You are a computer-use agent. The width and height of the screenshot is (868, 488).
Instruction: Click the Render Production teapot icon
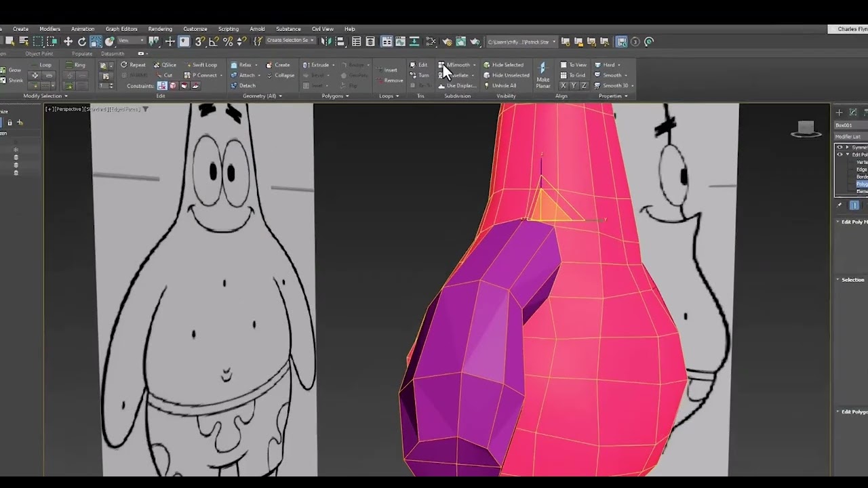(475, 41)
